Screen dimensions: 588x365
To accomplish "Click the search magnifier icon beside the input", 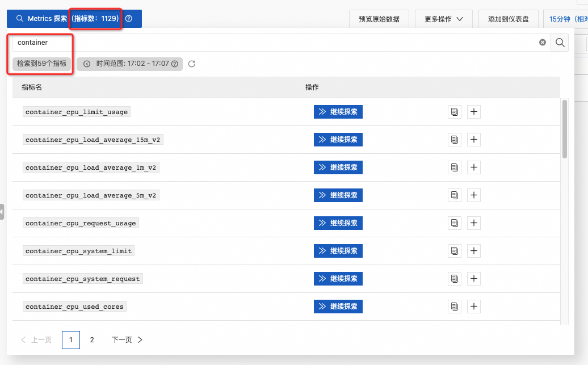I will [x=560, y=43].
